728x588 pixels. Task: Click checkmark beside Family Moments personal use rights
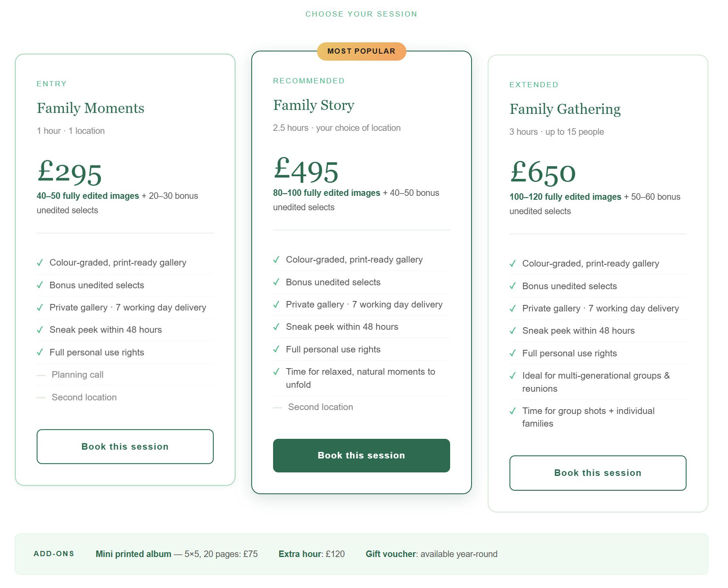point(40,352)
